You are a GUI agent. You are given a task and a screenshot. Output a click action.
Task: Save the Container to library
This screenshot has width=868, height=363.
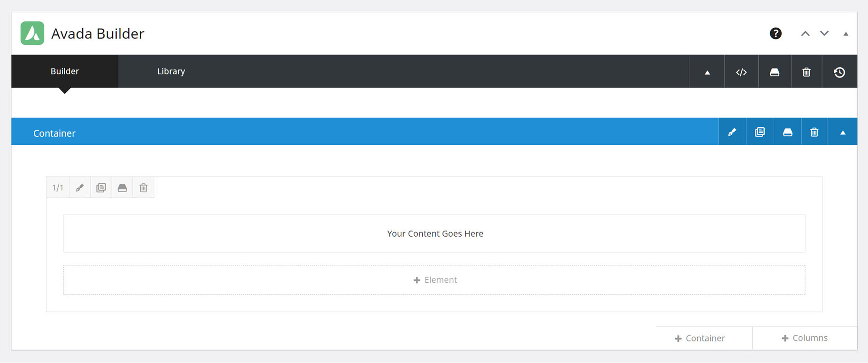click(788, 132)
